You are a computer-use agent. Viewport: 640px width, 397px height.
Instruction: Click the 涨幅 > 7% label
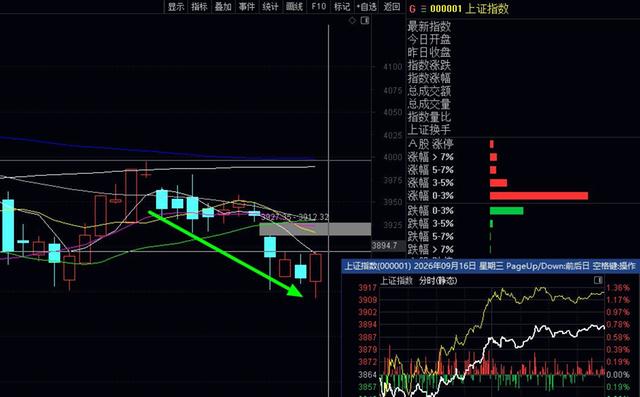tap(431, 157)
